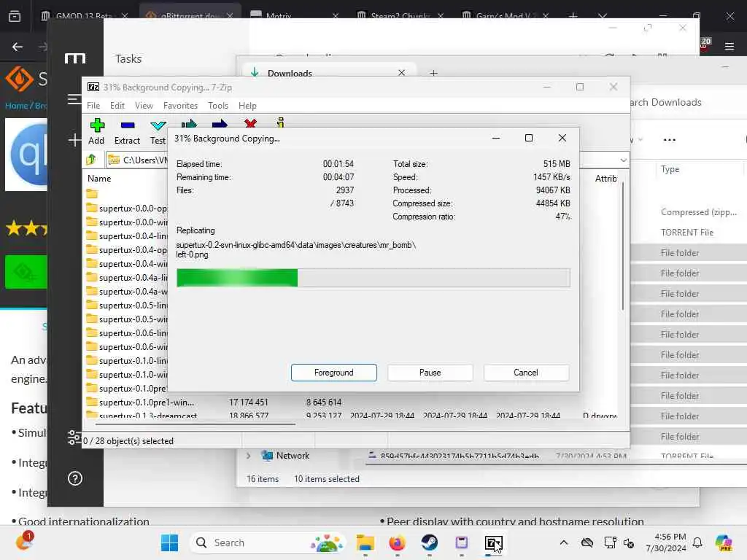Open the clock and date in taskbar
The image size is (747, 560).
[665, 542]
